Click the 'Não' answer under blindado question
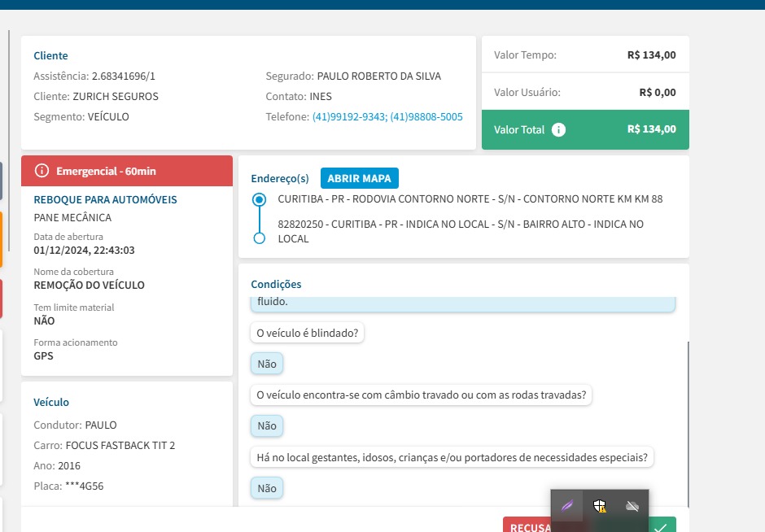The height and width of the screenshot is (532, 765). click(x=267, y=364)
